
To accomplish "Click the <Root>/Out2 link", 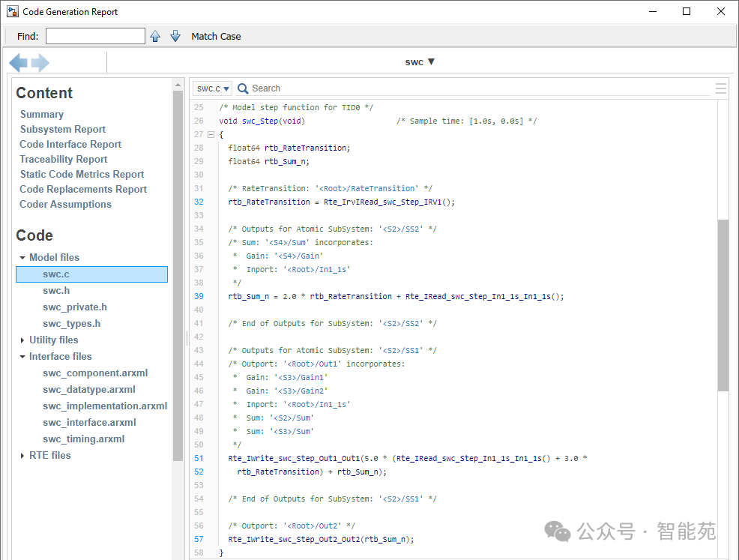I will click(x=313, y=526).
